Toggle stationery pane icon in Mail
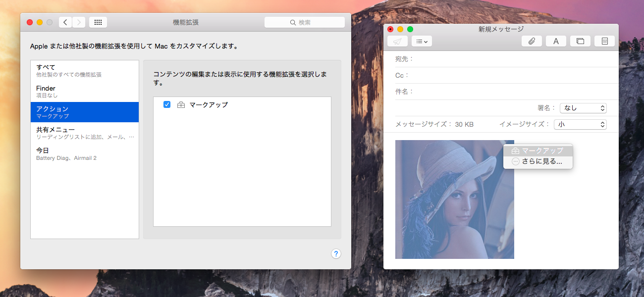This screenshot has width=644, height=297. pos(604,41)
